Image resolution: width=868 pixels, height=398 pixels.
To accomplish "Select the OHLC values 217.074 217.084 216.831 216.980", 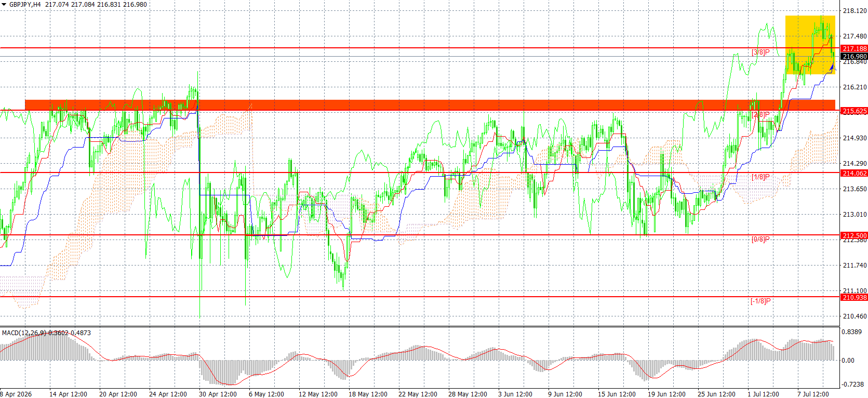I will coord(96,5).
